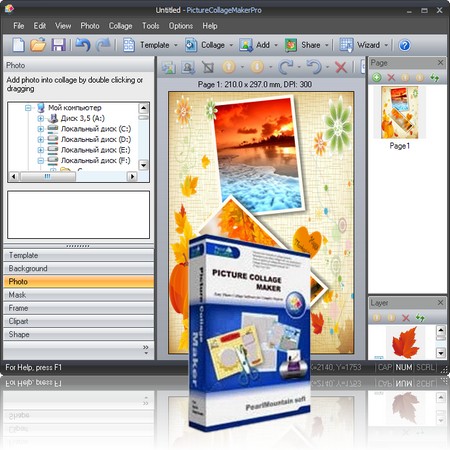The image size is (450, 450).
Task: Open the Edit menu
Action: [40, 26]
